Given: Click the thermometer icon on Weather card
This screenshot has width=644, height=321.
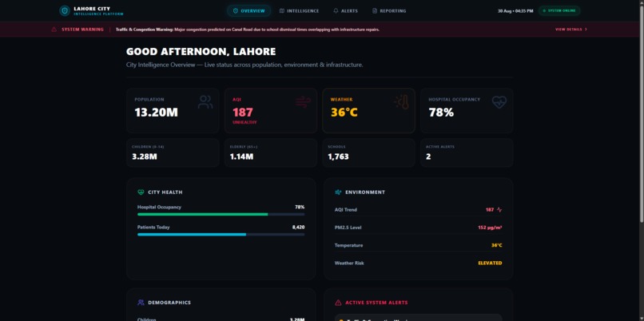Looking at the screenshot, I should coord(401,102).
